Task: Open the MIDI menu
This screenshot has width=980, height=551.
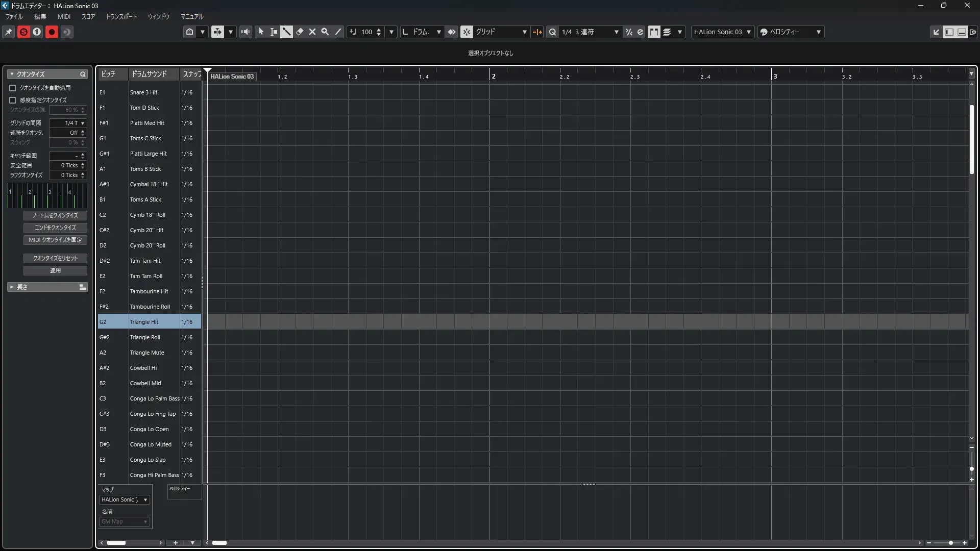Action: (x=64, y=16)
